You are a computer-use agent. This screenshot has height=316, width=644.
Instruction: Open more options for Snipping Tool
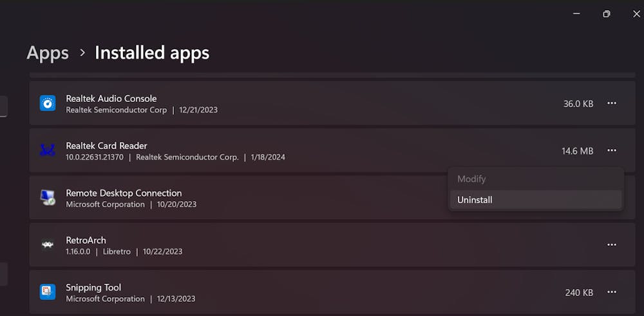pyautogui.click(x=612, y=292)
